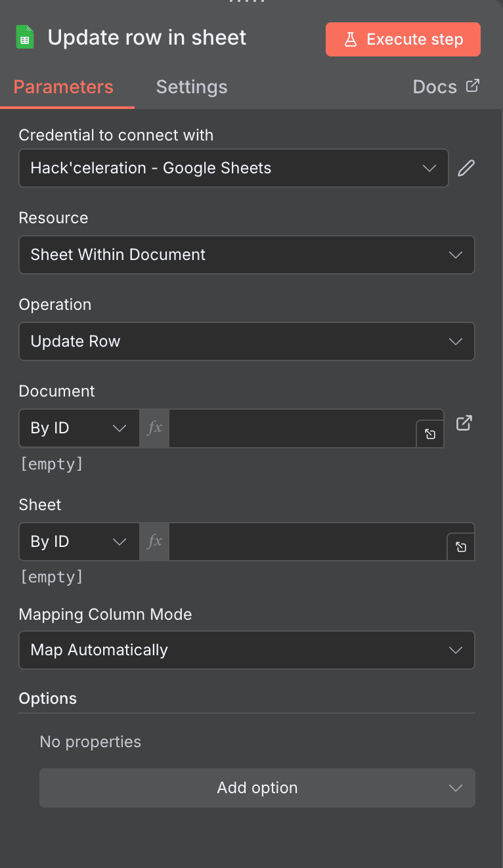Select the pencil icon to edit credential
Viewport: 503px width, 868px height.
466,168
